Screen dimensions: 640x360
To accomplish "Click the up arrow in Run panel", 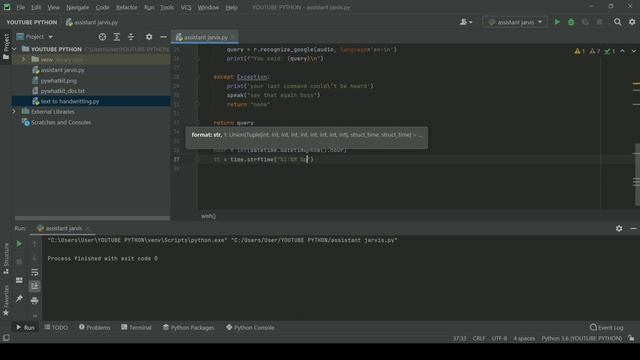I will tap(35, 244).
